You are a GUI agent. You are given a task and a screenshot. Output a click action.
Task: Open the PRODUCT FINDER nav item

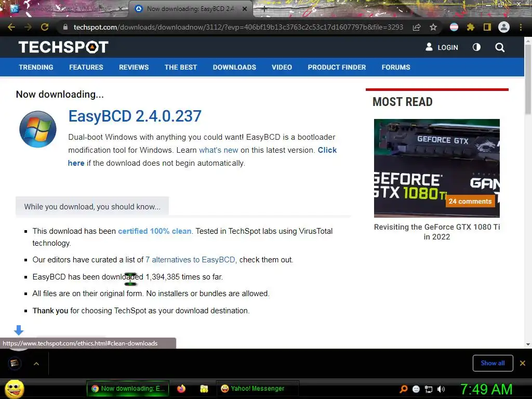337,67
